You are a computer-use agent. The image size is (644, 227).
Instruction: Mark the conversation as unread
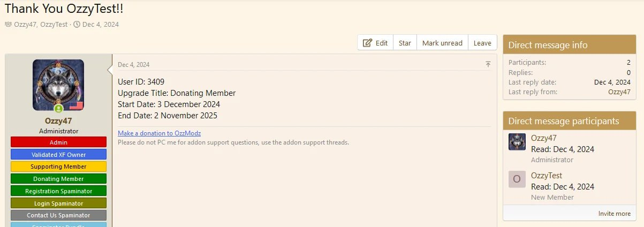click(x=442, y=43)
